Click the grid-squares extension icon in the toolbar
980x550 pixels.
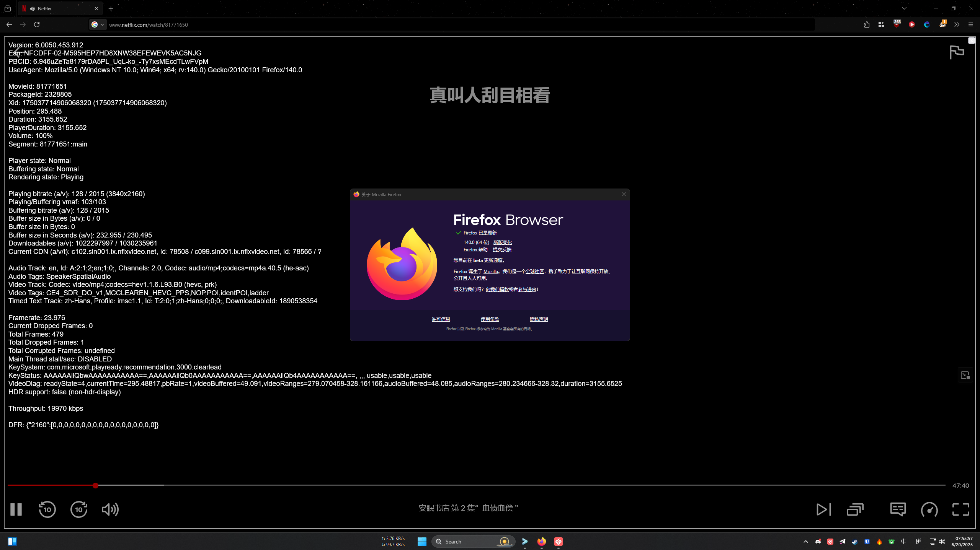pos(881,24)
